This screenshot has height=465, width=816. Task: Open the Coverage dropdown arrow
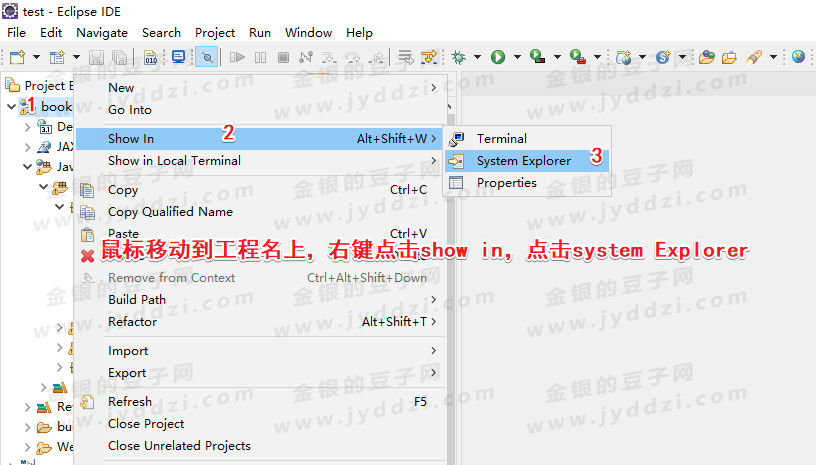pos(557,57)
